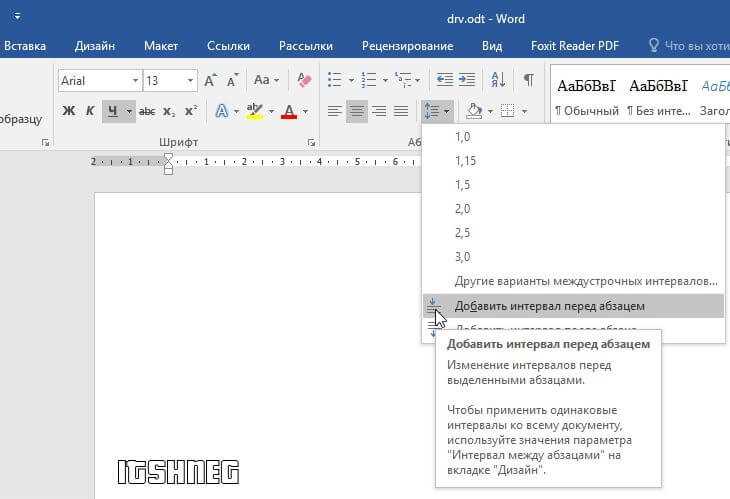The height and width of the screenshot is (499, 730).
Task: Click the Strikethrough abc icon
Action: (x=147, y=111)
